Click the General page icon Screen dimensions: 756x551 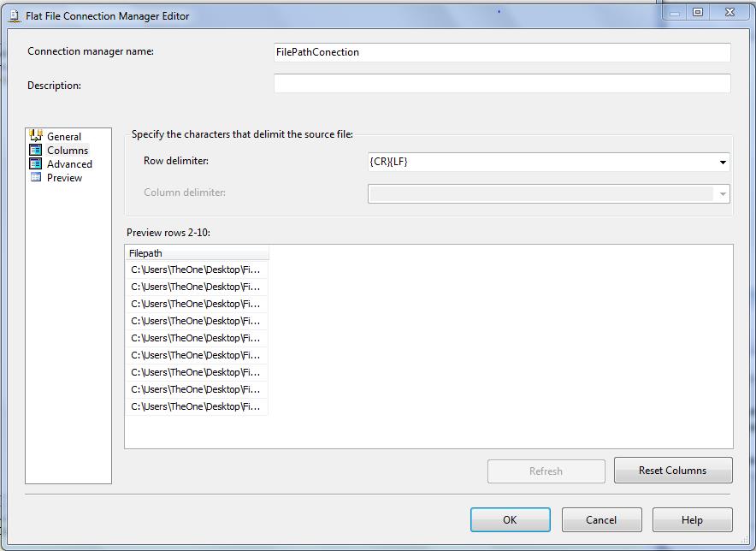coord(36,136)
